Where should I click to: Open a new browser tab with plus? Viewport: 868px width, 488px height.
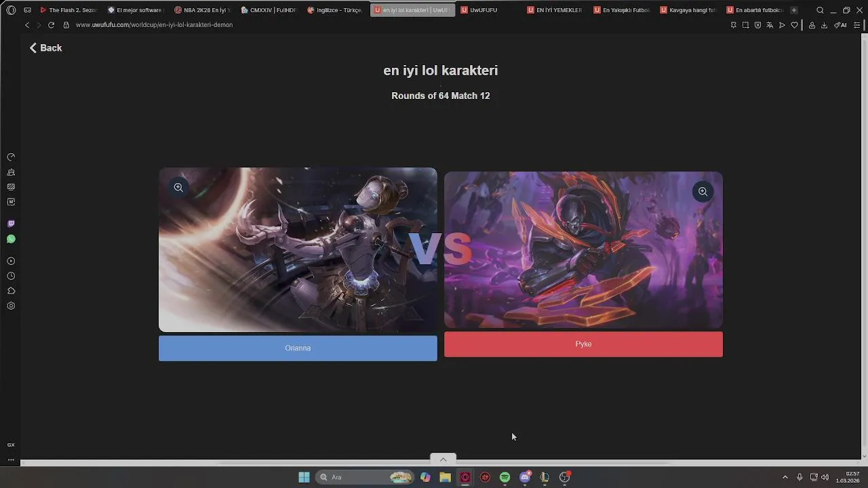tap(794, 10)
